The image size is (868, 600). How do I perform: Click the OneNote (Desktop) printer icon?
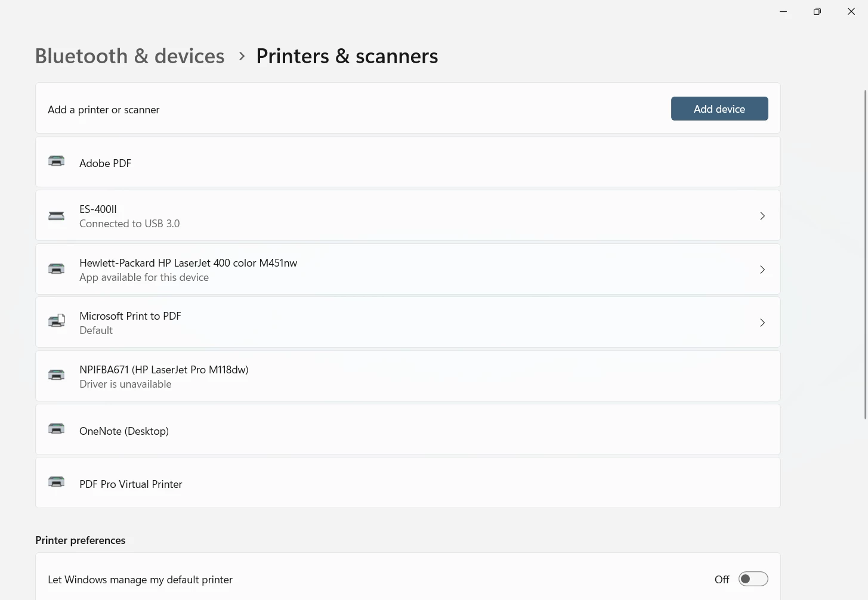(x=56, y=429)
